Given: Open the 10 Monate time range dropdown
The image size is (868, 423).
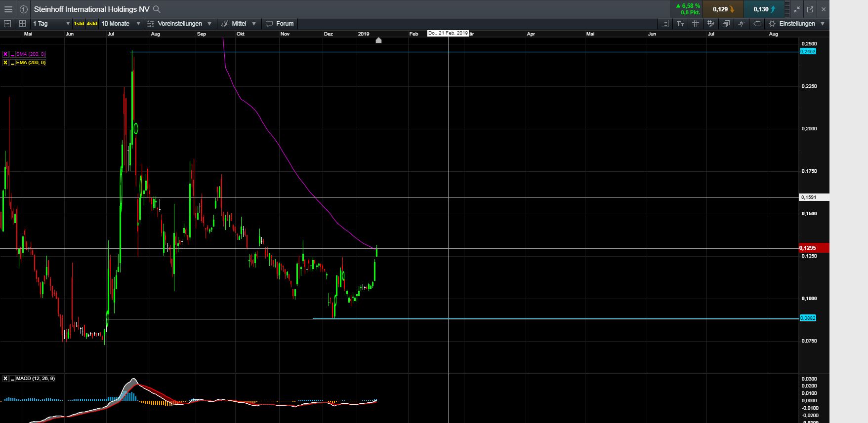Looking at the screenshot, I should tap(121, 24).
